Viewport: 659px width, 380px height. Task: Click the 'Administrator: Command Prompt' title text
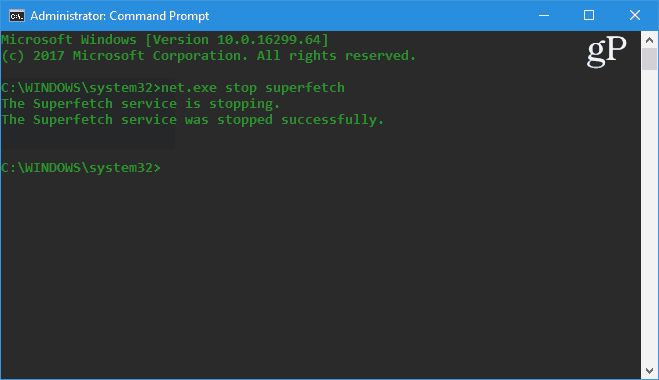coord(120,16)
